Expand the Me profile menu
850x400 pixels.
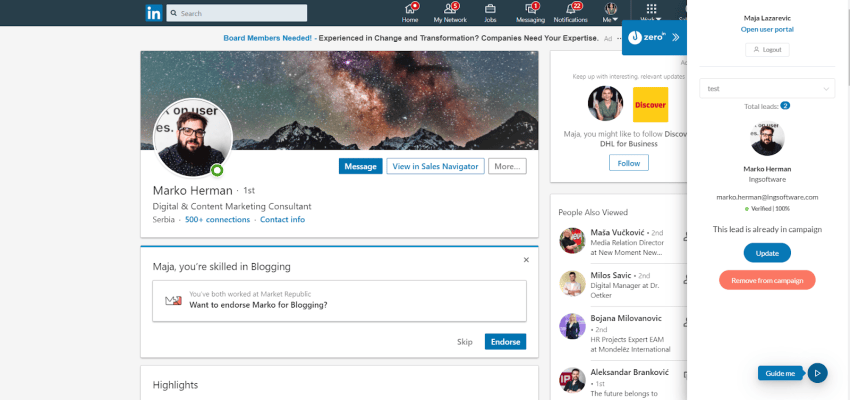(610, 12)
